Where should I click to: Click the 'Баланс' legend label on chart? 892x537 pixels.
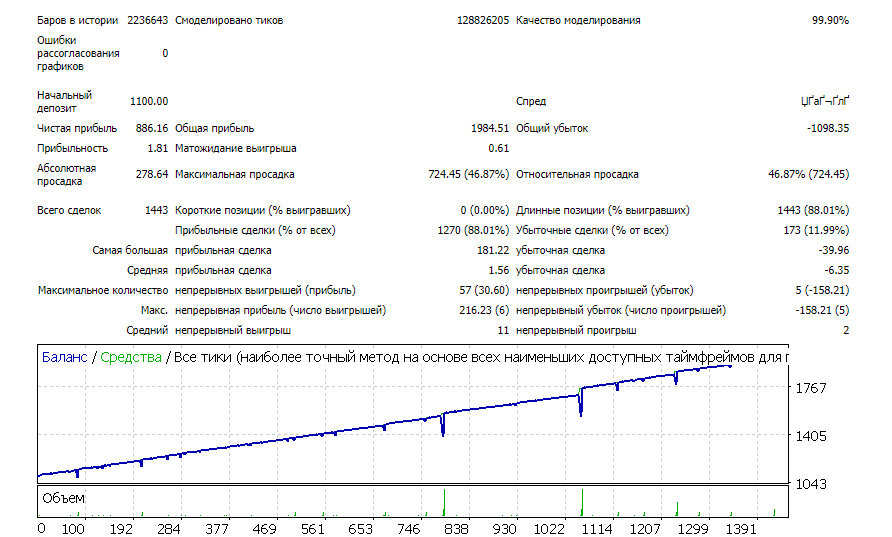[64, 358]
